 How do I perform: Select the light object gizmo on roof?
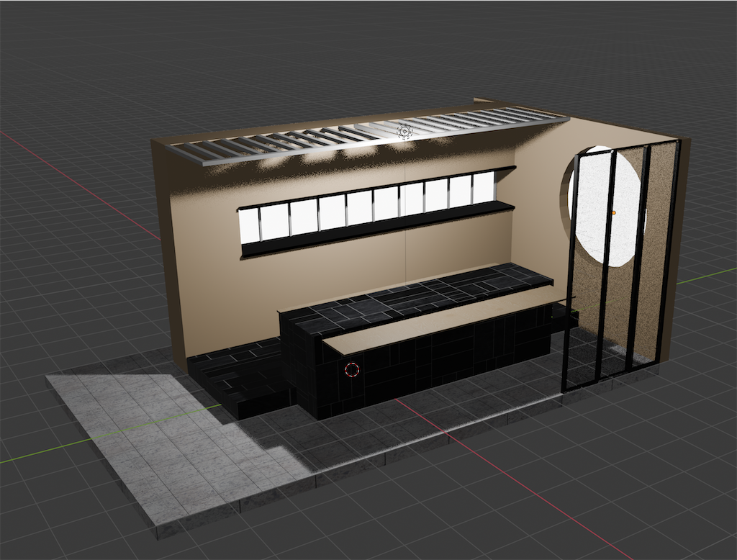pos(404,132)
